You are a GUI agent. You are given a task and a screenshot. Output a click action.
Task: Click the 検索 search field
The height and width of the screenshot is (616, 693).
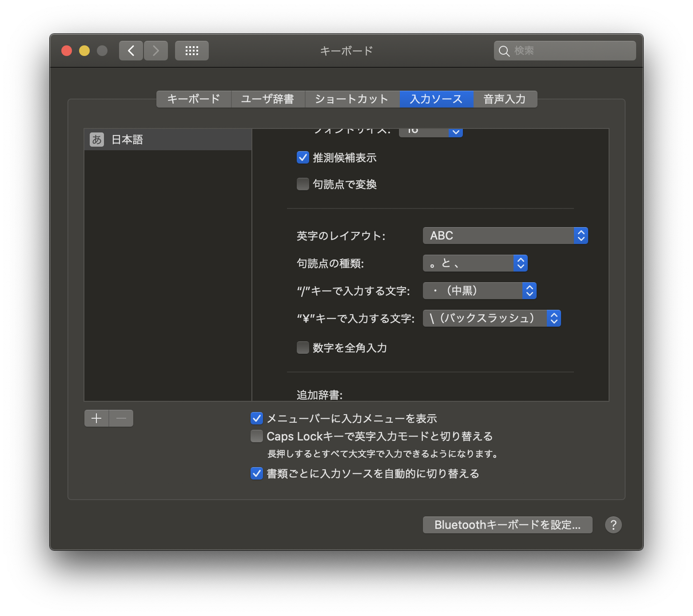coord(565,51)
